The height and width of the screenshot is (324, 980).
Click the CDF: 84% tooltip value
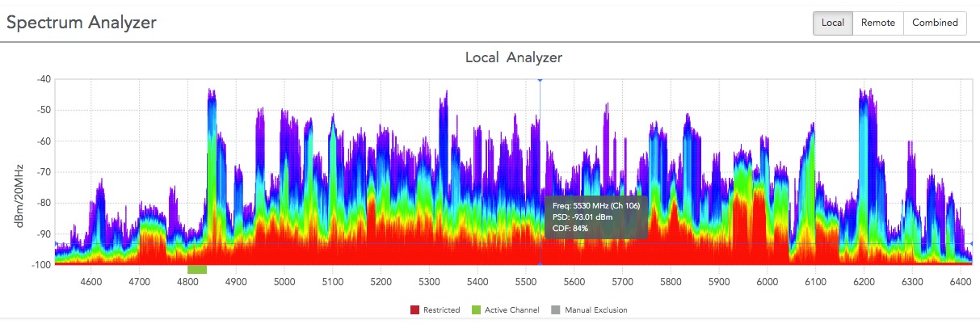pos(571,228)
